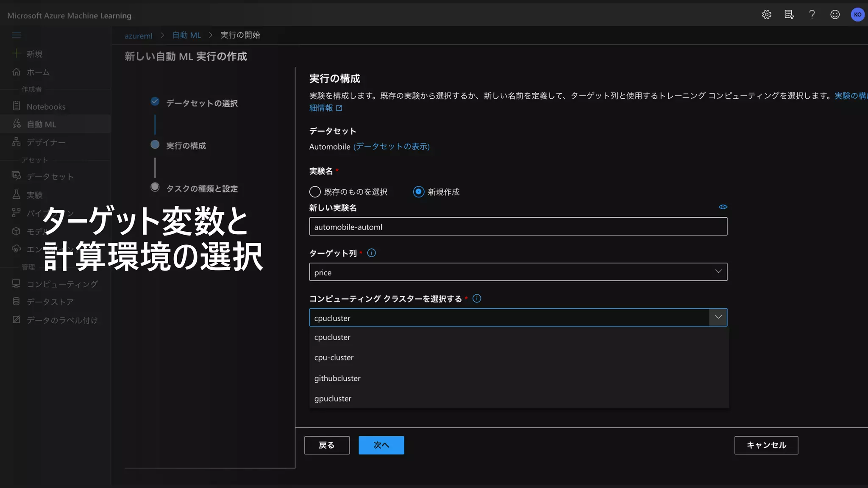Click the info icon next to コンピューティング クラスター

tap(476, 299)
